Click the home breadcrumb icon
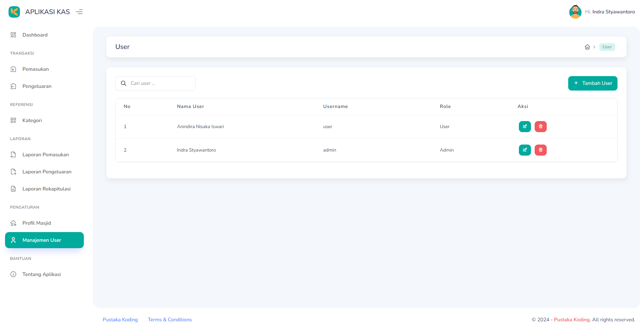This screenshot has height=331, width=644. [588, 47]
